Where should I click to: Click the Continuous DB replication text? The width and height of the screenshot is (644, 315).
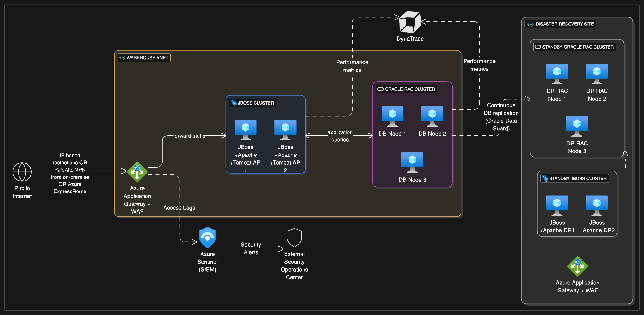[501, 117]
